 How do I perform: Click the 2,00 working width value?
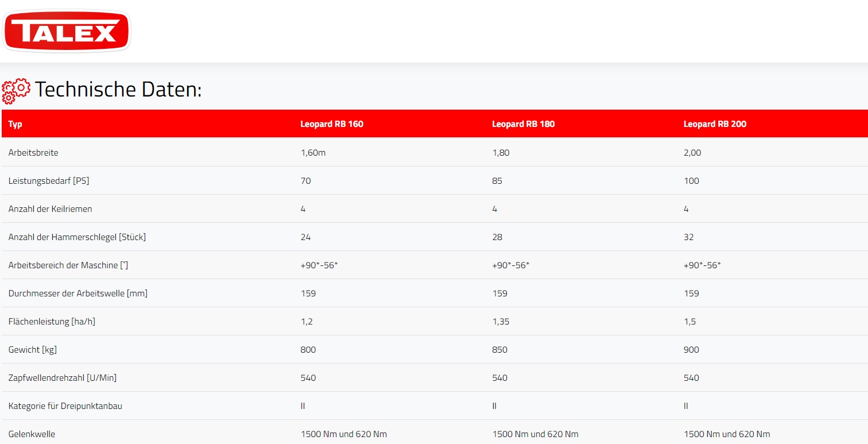pos(692,153)
